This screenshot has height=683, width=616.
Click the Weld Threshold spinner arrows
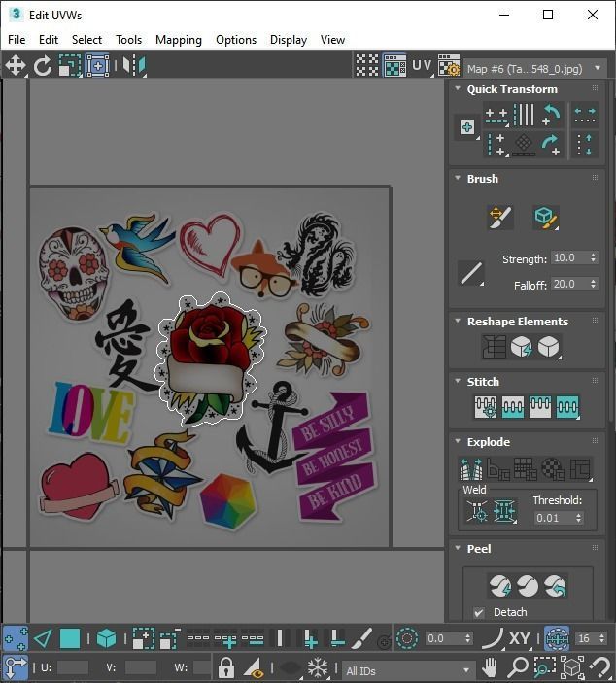pyautogui.click(x=578, y=518)
